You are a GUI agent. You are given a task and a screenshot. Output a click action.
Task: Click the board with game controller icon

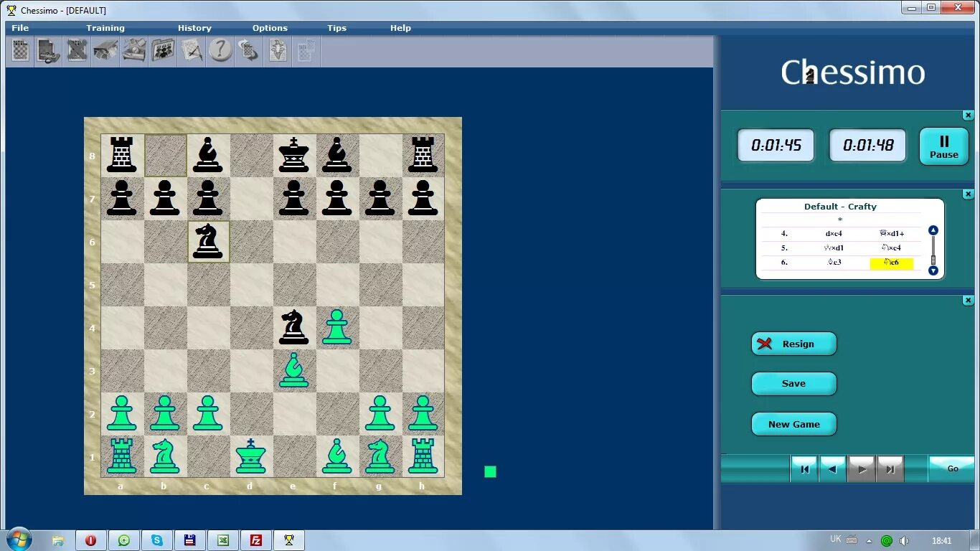point(49,51)
